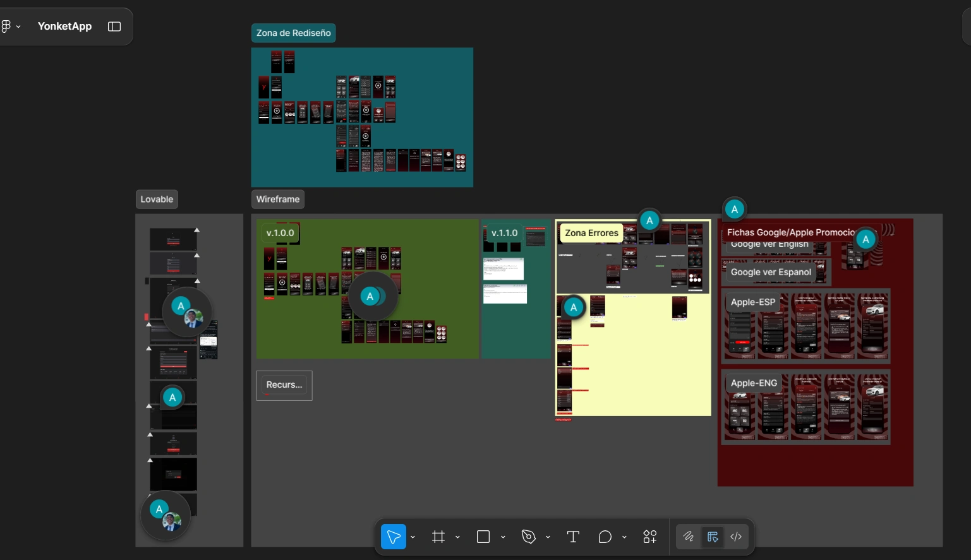The width and height of the screenshot is (971, 560).
Task: Open the Figma main menu
Action: pyautogui.click(x=6, y=27)
